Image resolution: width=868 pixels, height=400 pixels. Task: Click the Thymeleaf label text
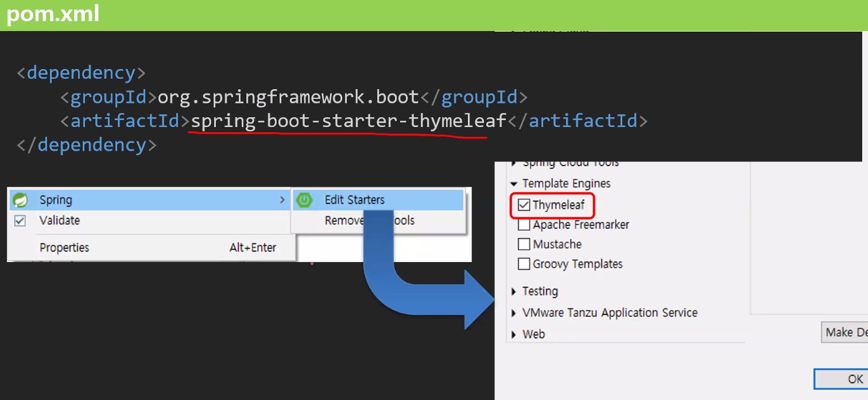point(559,205)
